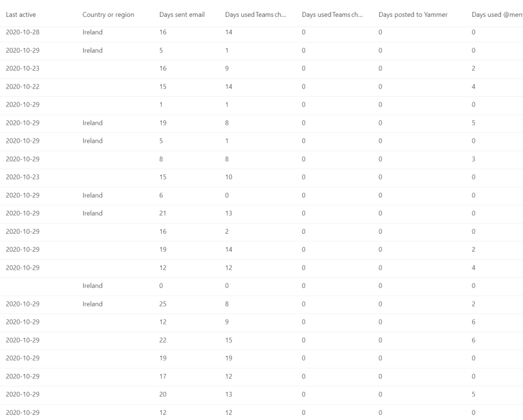Screen dimensions: 523x420
Task: Click the Days posted to Yammer header
Action: (x=413, y=15)
